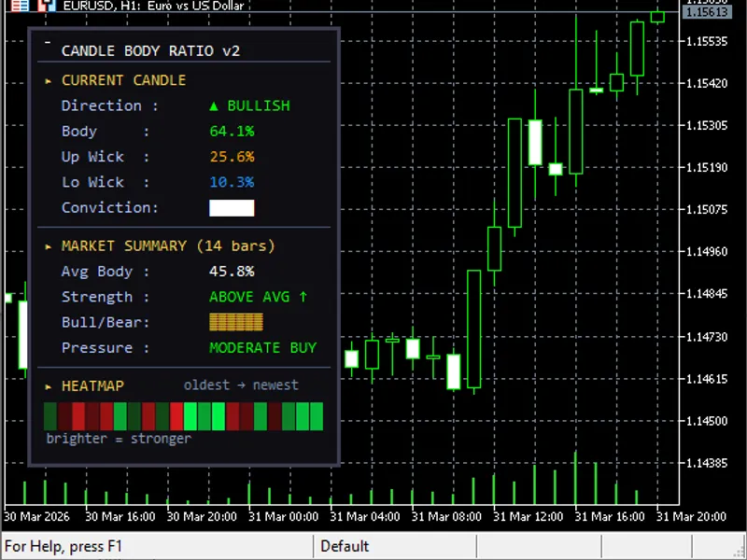The height and width of the screenshot is (560, 747).
Task: Click the MODERATE BUY pressure value
Action: pyautogui.click(x=262, y=347)
